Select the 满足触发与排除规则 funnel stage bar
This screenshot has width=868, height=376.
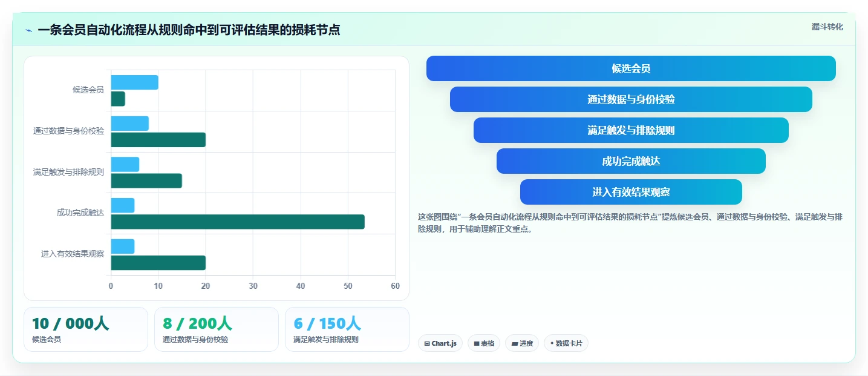click(631, 130)
